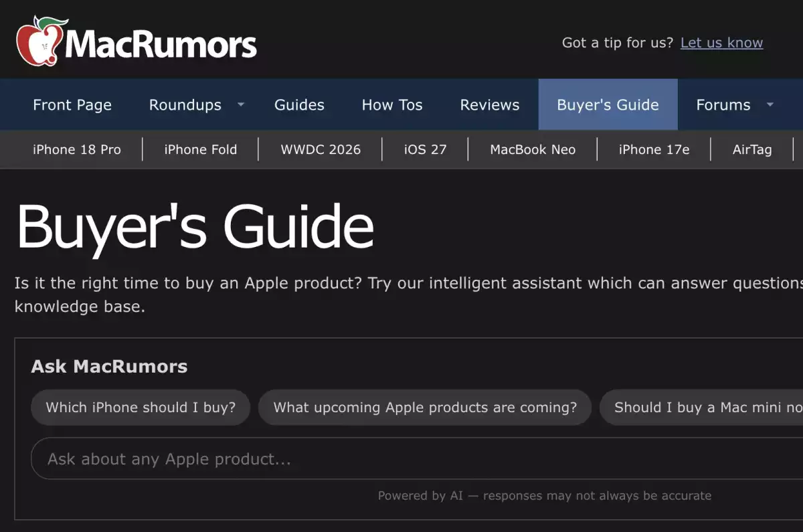Click the 'Ask MacRumors' heading
The width and height of the screenshot is (803, 532).
coord(109,367)
